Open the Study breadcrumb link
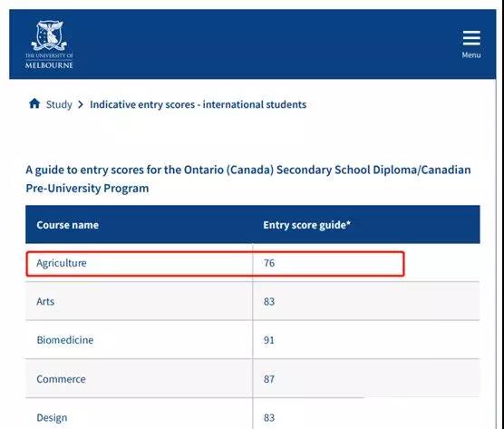Screen dimensions: 504x429 click(59, 104)
